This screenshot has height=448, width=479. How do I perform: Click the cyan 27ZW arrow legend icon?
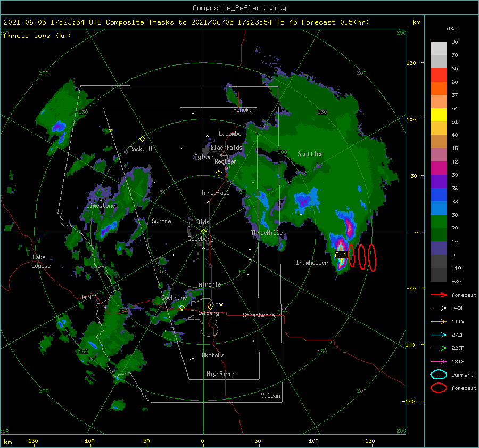[x=439, y=335]
